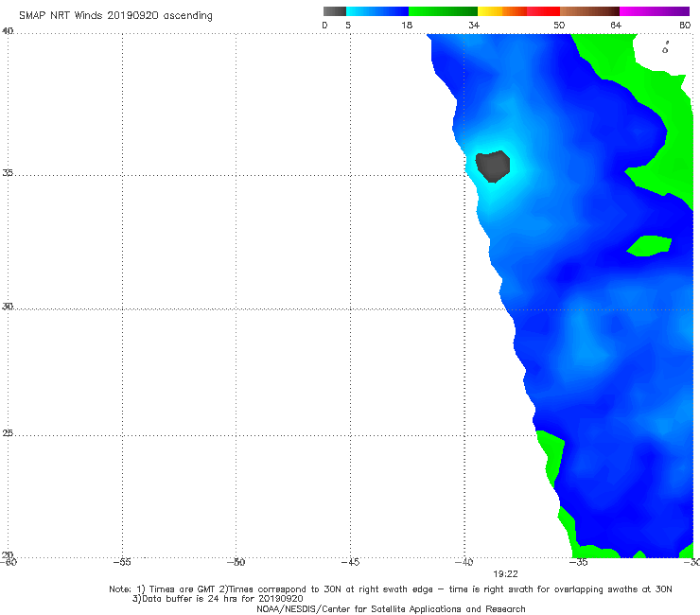Click the longitude label '-55'
Viewport: 700px width, 615px height.
pyautogui.click(x=122, y=562)
